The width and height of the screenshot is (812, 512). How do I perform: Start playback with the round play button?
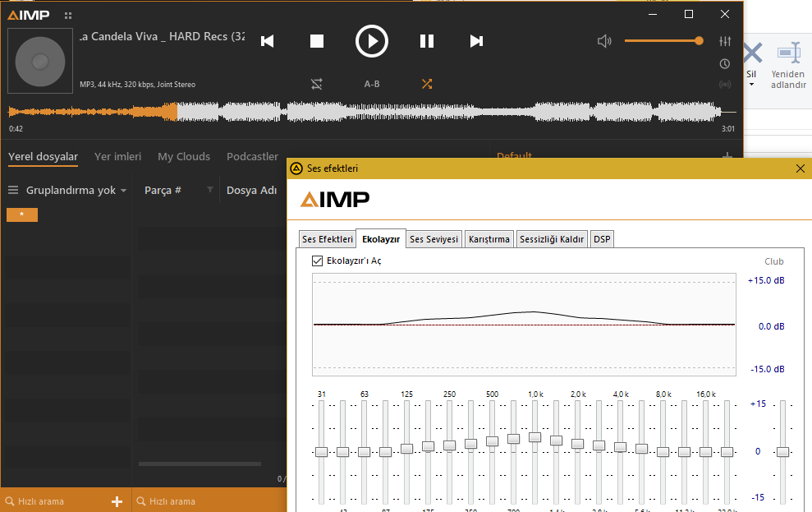(x=372, y=41)
